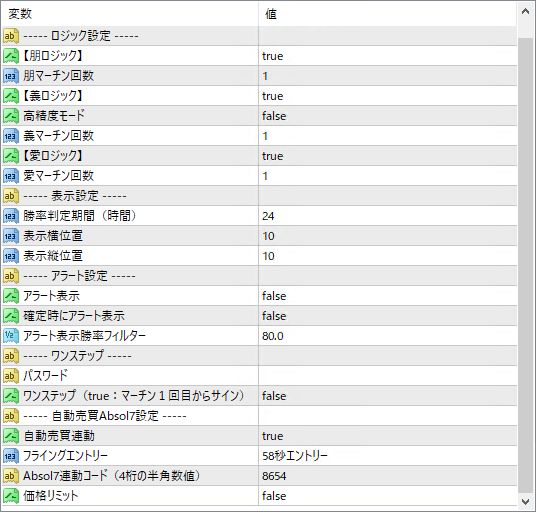The image size is (536, 512).
Task: Open the 58秒エントリー value dropdown
Action: (x=388, y=456)
